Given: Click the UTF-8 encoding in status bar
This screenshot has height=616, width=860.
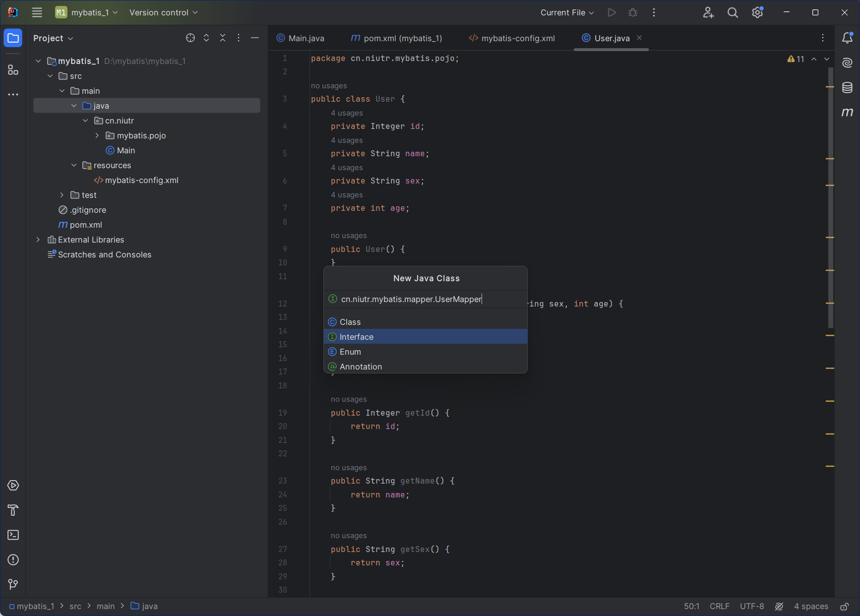Looking at the screenshot, I should click(751, 606).
